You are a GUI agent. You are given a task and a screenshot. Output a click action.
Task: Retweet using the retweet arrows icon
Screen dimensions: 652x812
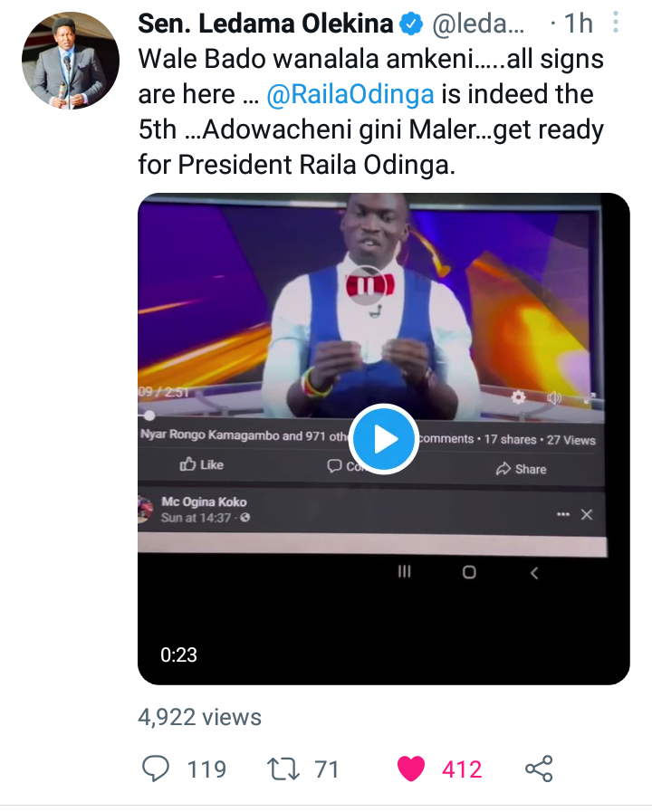coord(283,769)
